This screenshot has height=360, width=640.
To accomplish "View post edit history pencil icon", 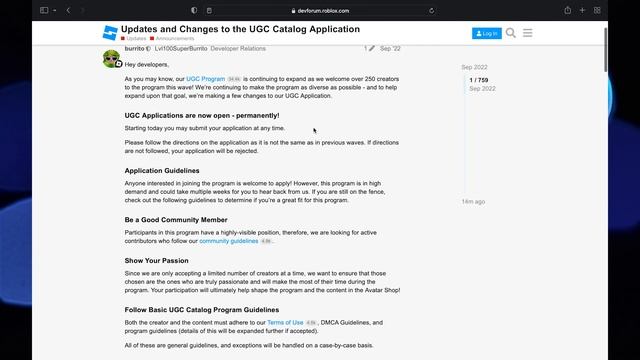I will [371, 48].
